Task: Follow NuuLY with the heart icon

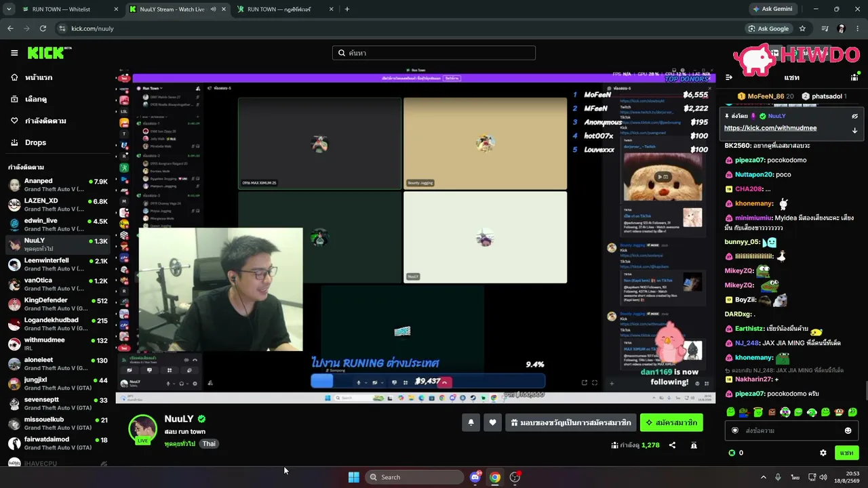Action: click(493, 423)
